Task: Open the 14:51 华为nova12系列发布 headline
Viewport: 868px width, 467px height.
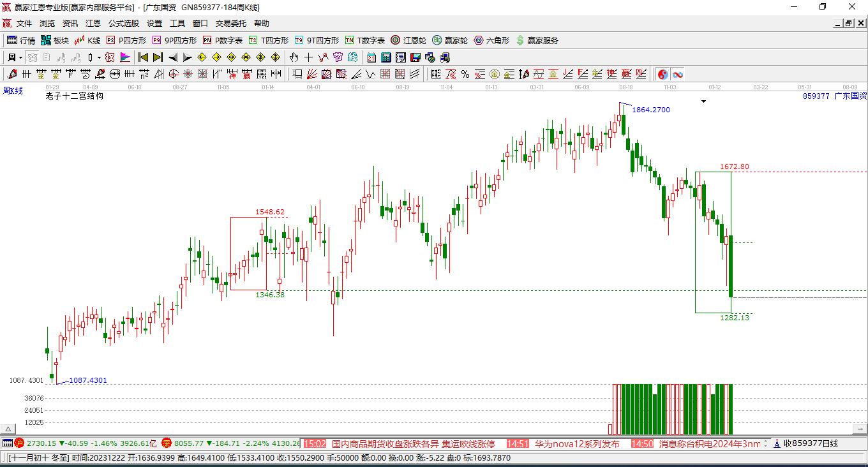Action: (563, 443)
